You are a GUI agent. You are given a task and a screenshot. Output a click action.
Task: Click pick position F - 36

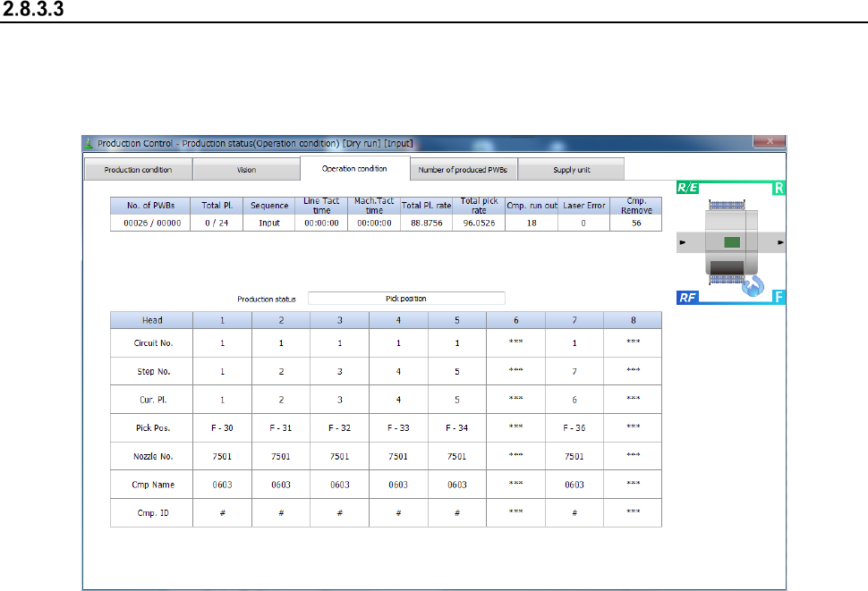coord(574,428)
